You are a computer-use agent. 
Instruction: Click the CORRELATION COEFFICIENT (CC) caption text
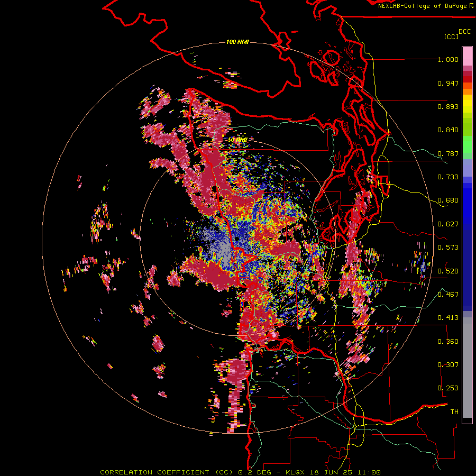(166, 472)
